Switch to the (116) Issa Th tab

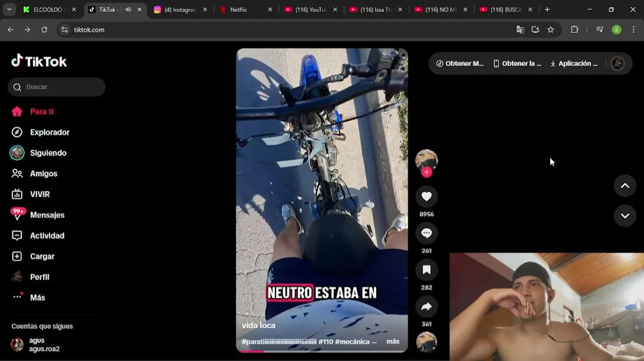click(x=377, y=10)
